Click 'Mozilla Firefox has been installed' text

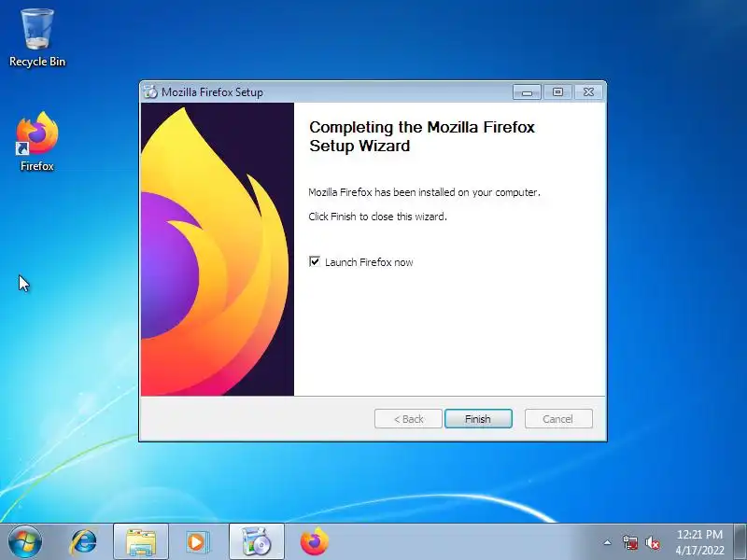424,192
